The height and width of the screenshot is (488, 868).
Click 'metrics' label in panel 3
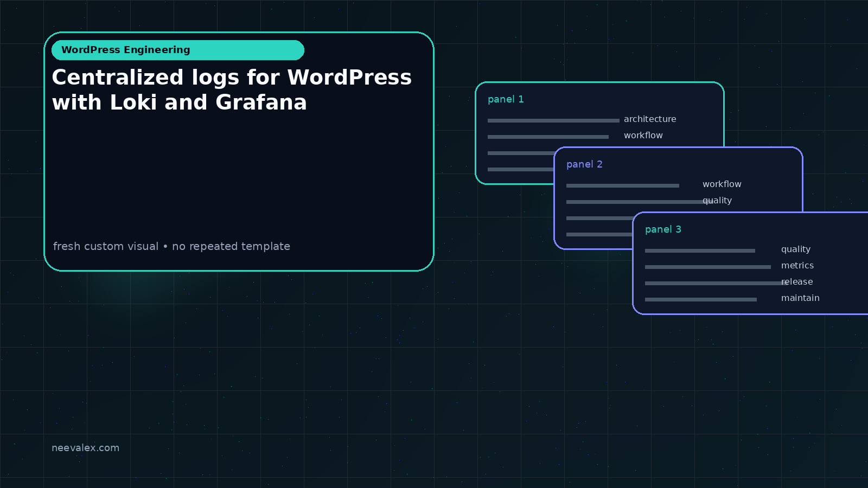pos(797,265)
